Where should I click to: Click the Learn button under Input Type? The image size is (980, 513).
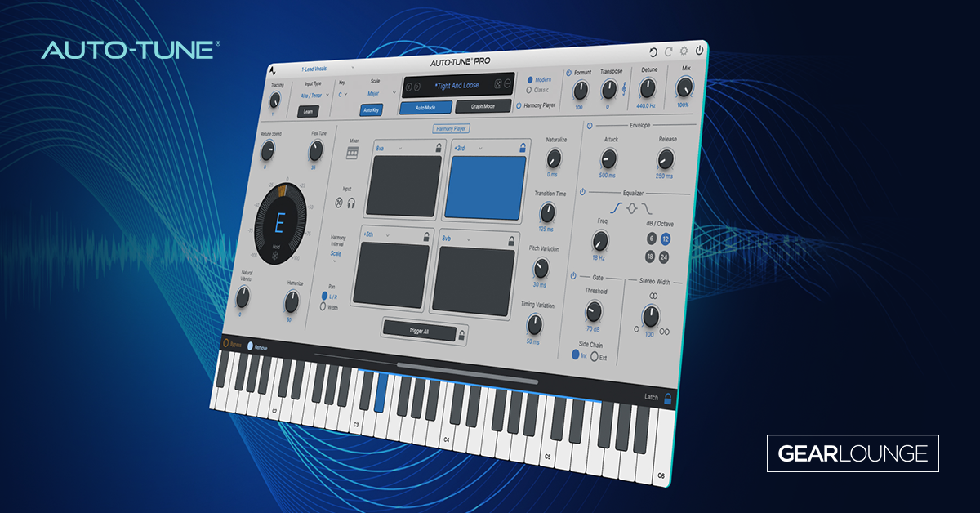(x=310, y=110)
